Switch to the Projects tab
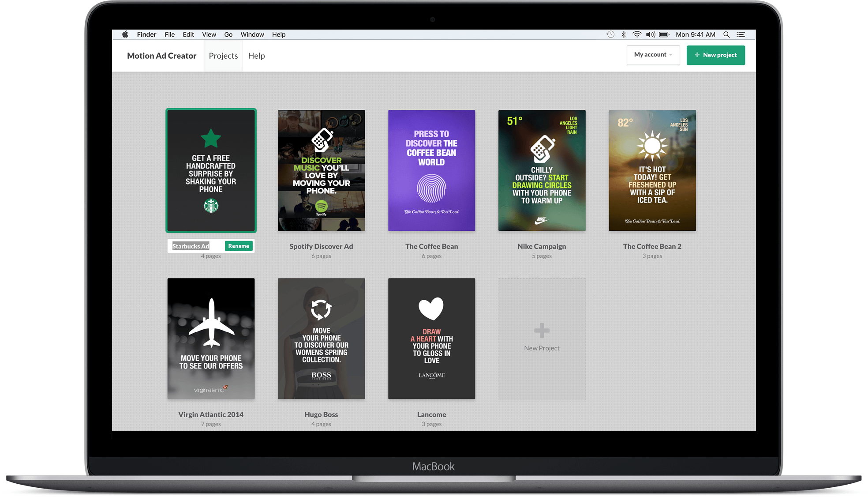Screen dimensions: 868x497 point(223,56)
